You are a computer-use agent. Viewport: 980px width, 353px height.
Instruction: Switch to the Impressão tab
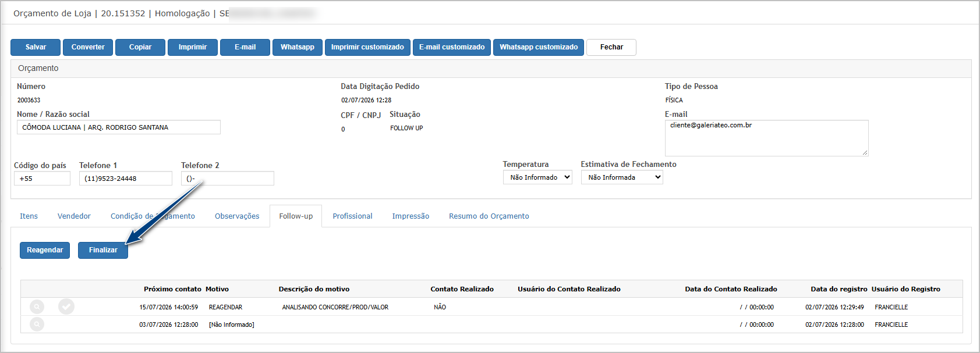(411, 216)
